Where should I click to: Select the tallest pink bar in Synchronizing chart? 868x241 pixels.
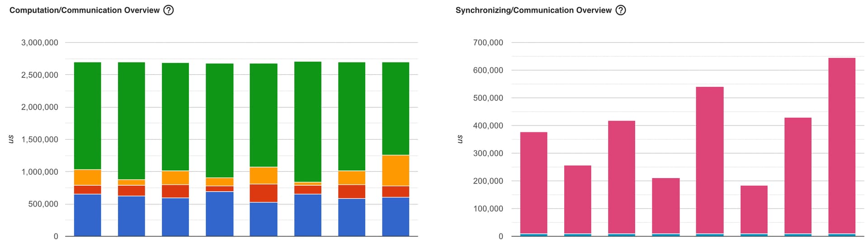tap(841, 145)
